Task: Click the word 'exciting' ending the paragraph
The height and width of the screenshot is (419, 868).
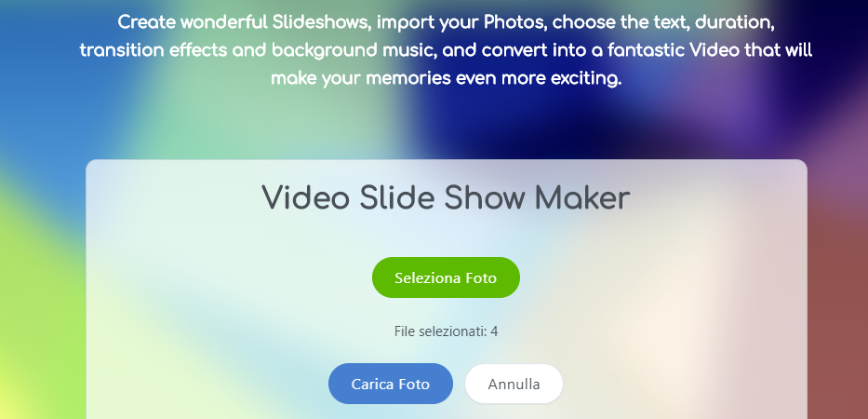Action: (586, 78)
